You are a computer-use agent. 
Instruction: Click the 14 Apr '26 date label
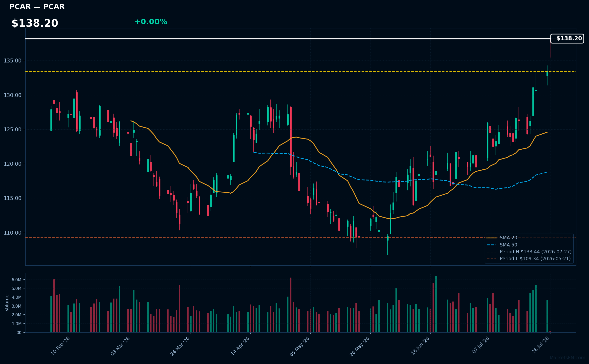240,346
